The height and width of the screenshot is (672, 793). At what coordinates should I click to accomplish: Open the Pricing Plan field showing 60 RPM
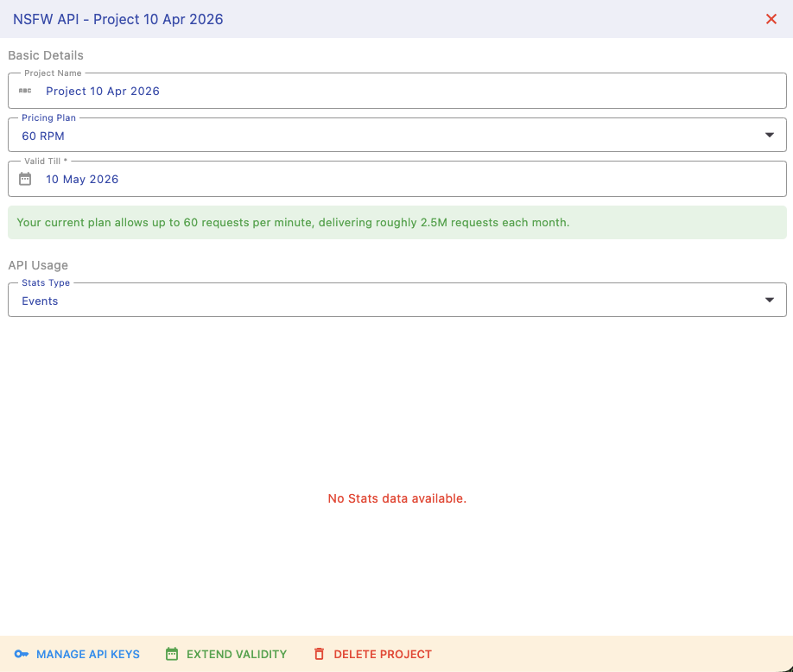pos(389,136)
